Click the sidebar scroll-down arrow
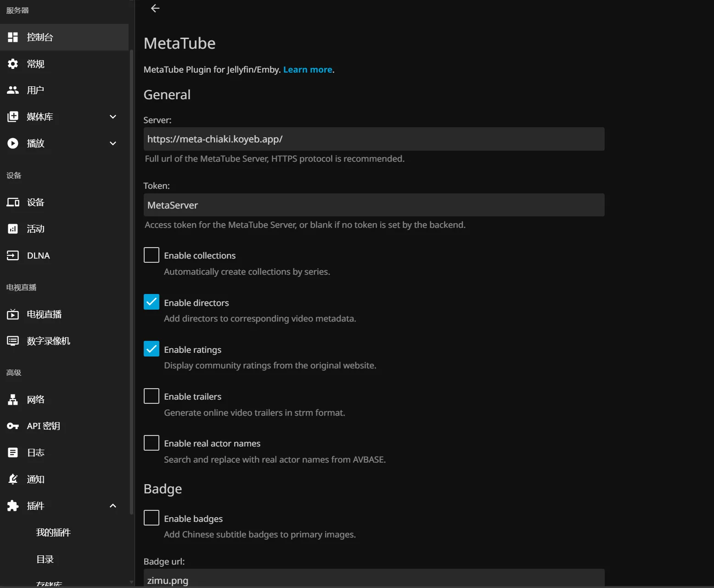Viewport: 714px width, 588px height. pos(131,582)
